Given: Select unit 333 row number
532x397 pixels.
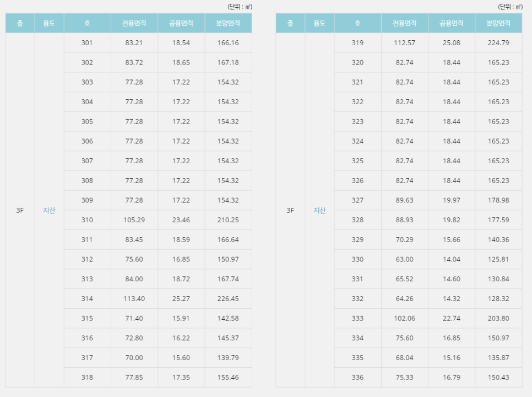Looking at the screenshot, I should (x=357, y=319).
